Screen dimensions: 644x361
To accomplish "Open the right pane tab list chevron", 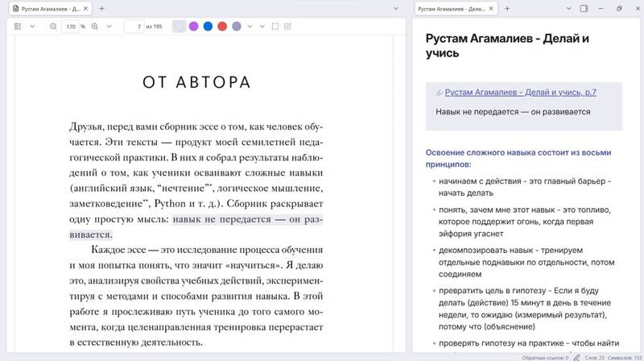I will (569, 9).
